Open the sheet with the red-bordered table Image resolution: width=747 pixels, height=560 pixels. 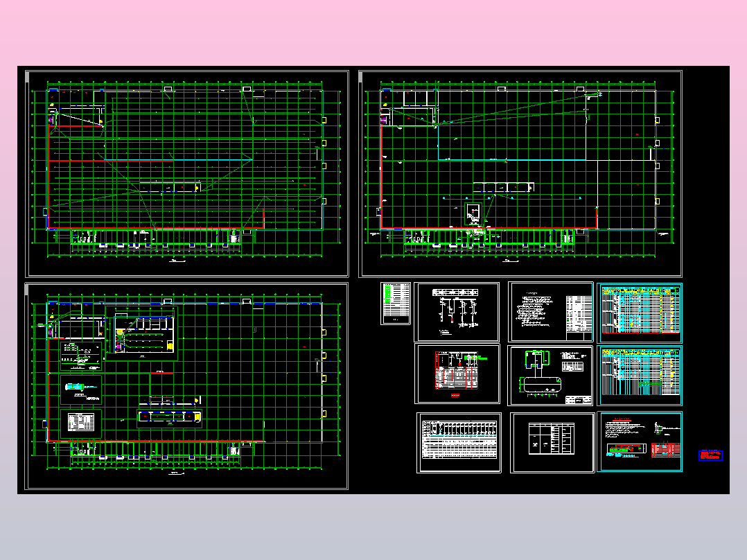[x=457, y=374]
